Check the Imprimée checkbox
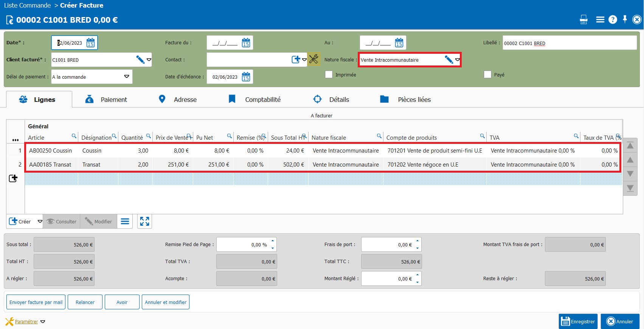 (329, 75)
